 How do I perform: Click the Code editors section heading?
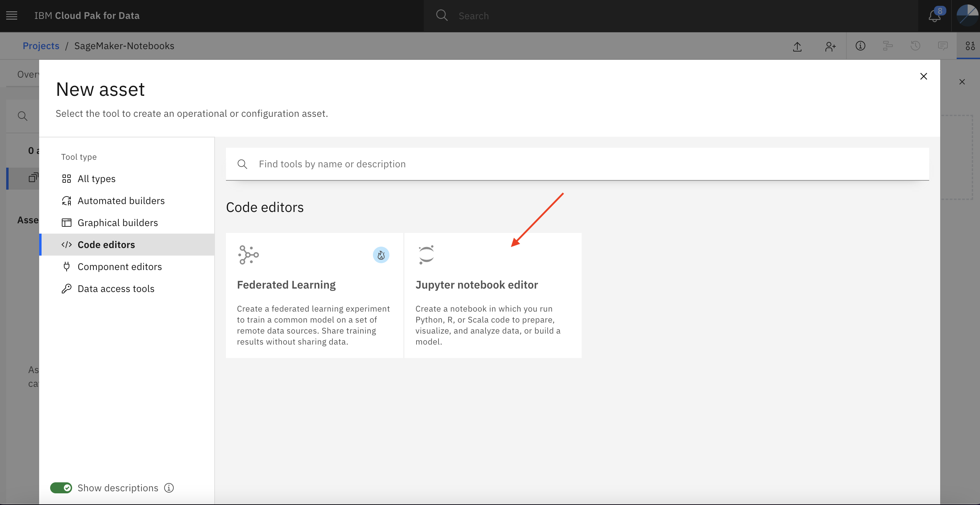tap(265, 207)
